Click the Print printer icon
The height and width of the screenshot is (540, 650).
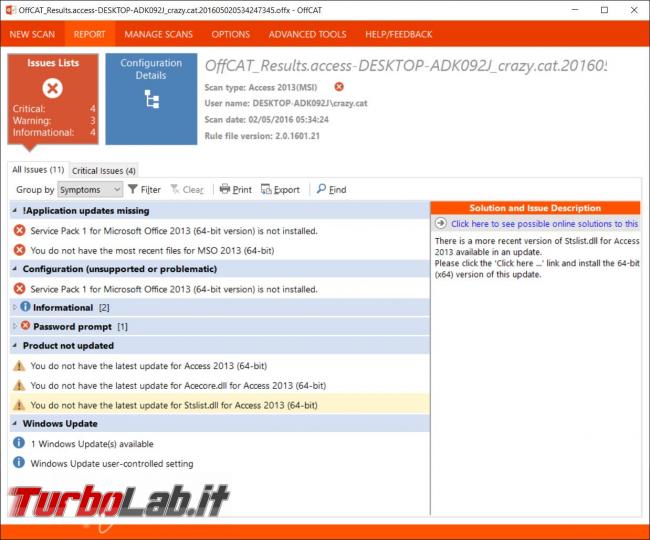pos(225,189)
